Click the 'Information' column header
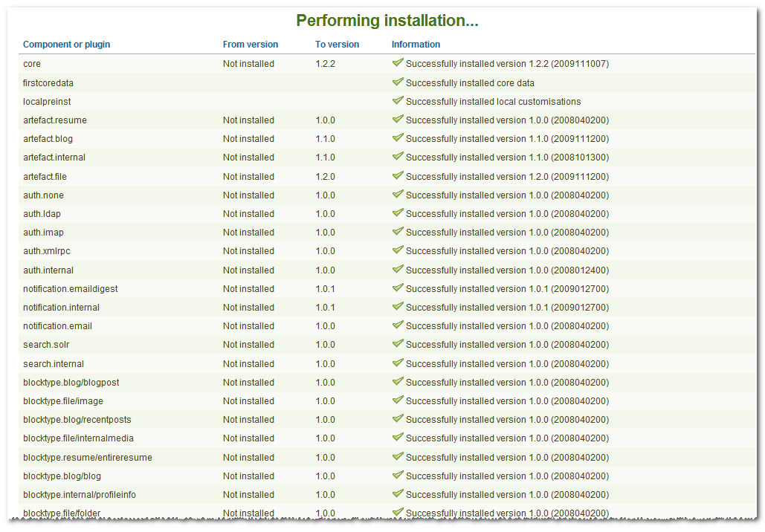Image resolution: width=765 pixels, height=532 pixels. (x=416, y=45)
